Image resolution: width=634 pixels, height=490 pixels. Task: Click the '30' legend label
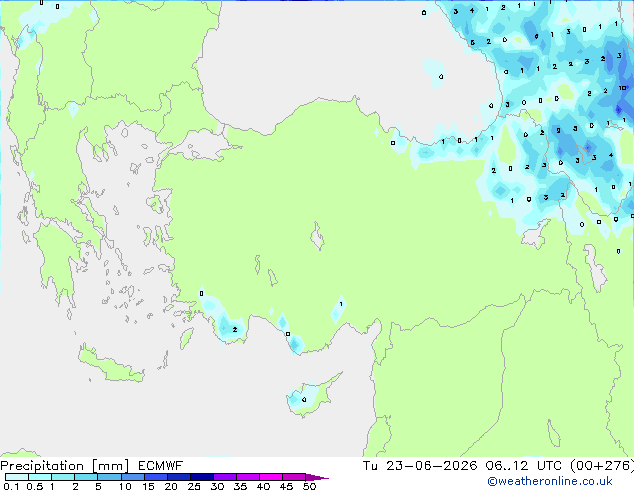[217, 486]
